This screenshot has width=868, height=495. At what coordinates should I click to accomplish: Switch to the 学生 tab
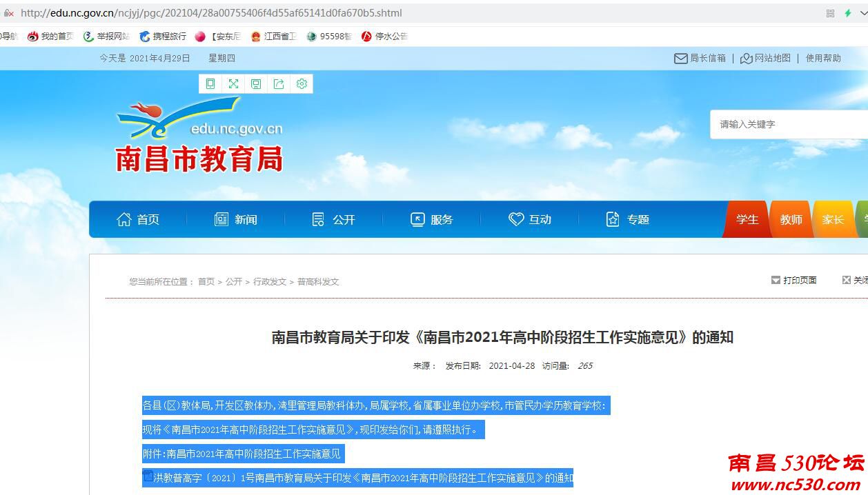(747, 219)
